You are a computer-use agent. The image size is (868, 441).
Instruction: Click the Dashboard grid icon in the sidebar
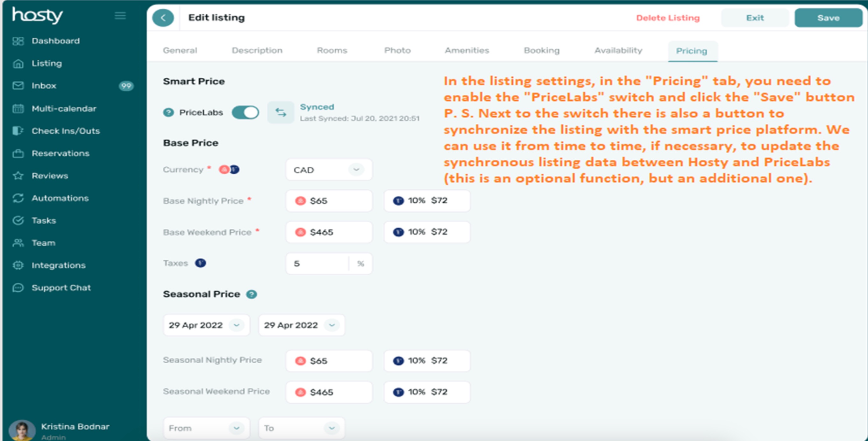[18, 41]
